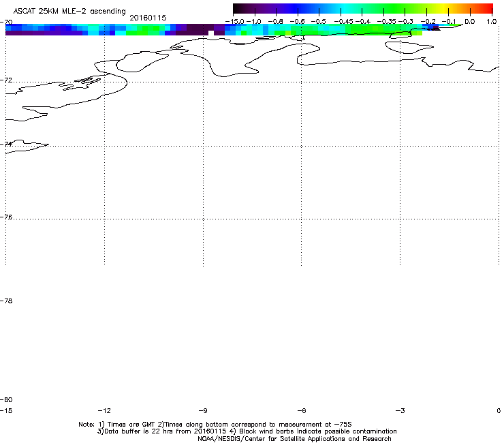Click longitude label -3 on the bottom axis
504x443 pixels.
(x=400, y=410)
